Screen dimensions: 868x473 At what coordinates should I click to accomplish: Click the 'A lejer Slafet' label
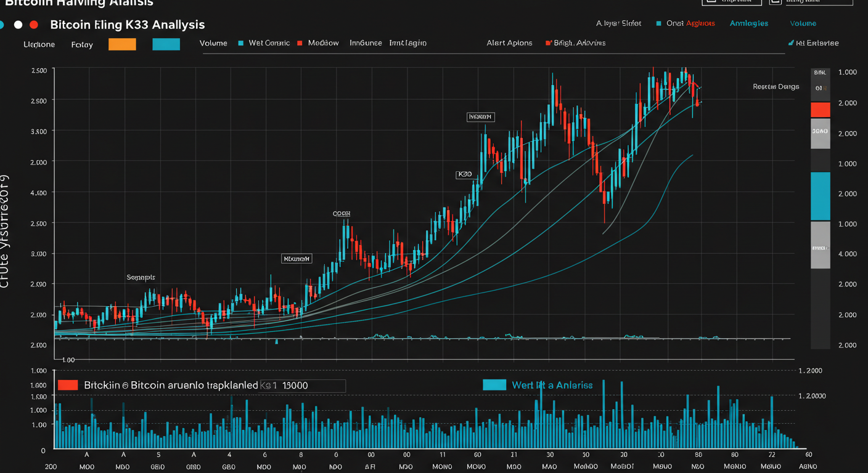(x=619, y=23)
